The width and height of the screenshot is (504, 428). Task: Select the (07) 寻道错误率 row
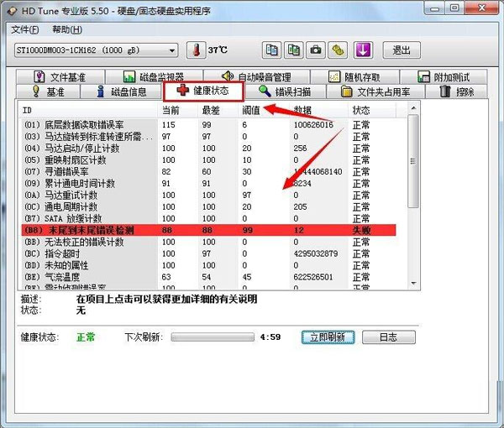point(209,172)
